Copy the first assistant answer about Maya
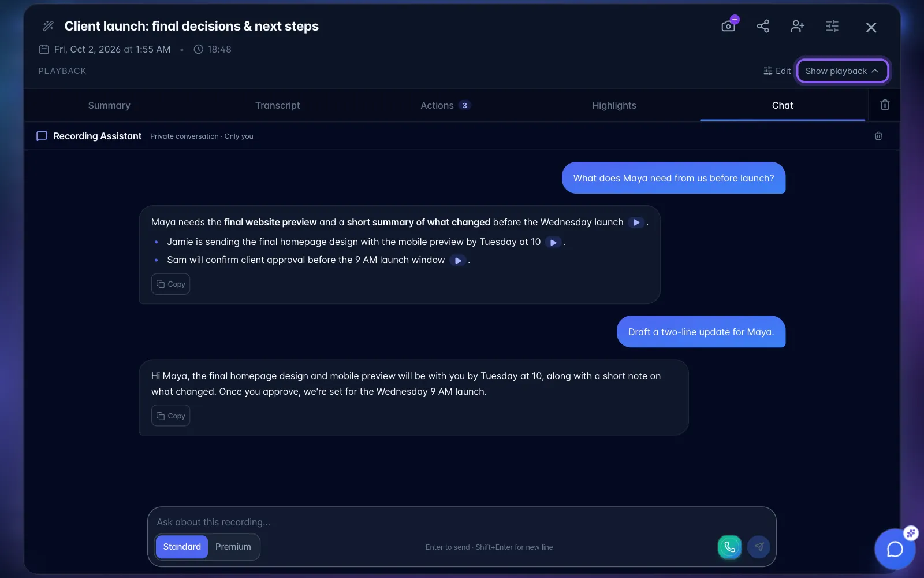The image size is (924, 578). pos(170,284)
